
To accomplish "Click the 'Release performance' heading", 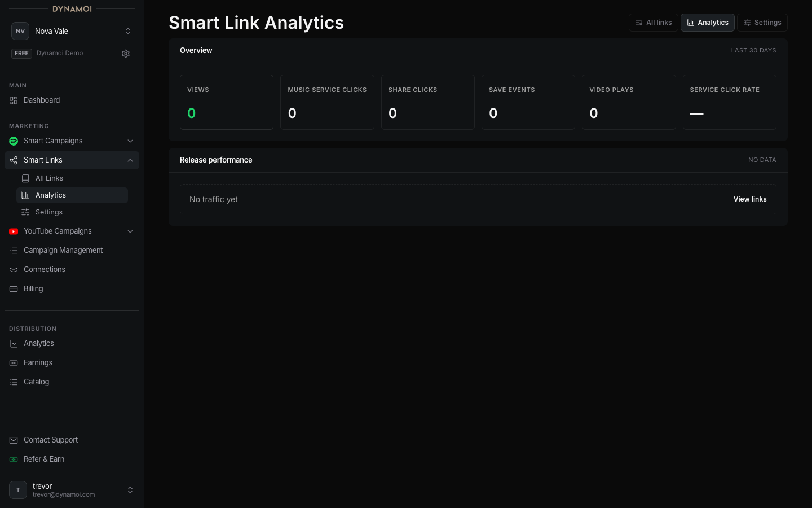I will click(x=216, y=160).
